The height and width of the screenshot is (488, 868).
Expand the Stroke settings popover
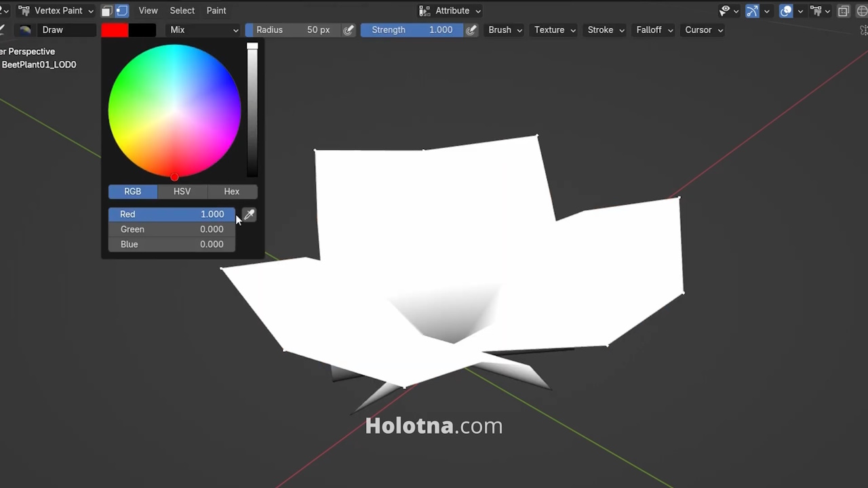pyautogui.click(x=606, y=30)
